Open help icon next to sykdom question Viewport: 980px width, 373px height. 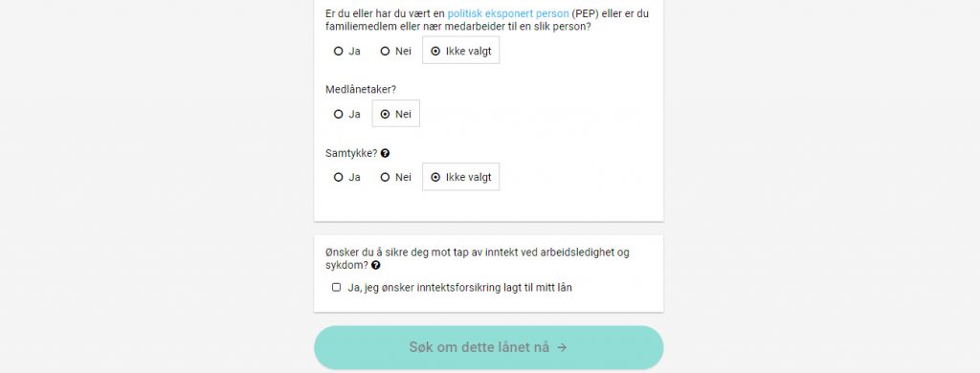click(375, 265)
